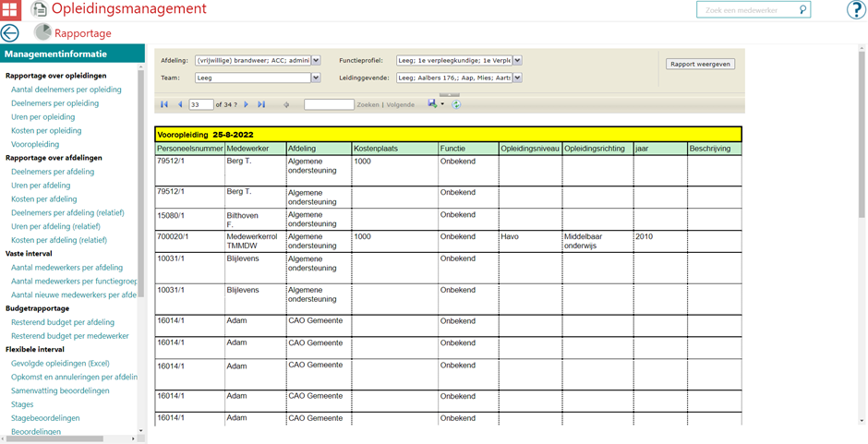This screenshot has width=868, height=444.
Task: Click the Opleidingsniveau column header
Action: pyautogui.click(x=530, y=149)
